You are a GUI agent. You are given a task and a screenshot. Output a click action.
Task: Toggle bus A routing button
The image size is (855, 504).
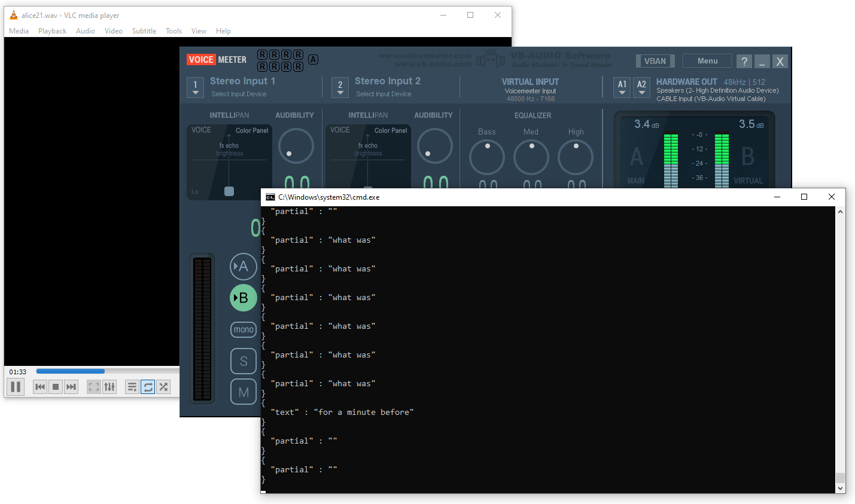tap(244, 267)
